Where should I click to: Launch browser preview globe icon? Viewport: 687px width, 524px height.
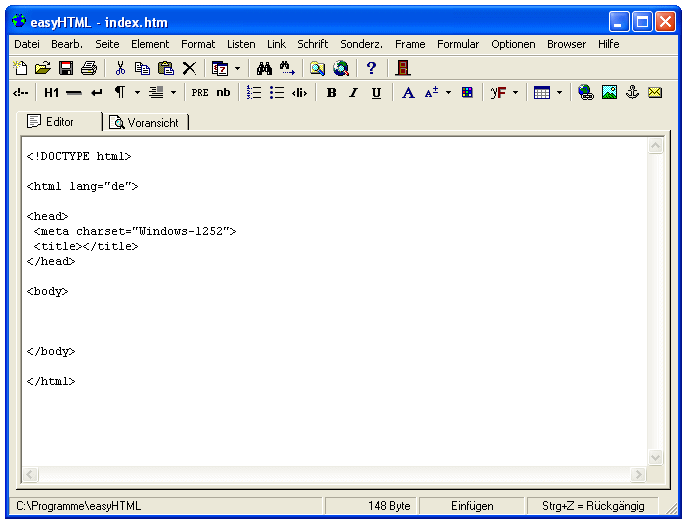340,68
